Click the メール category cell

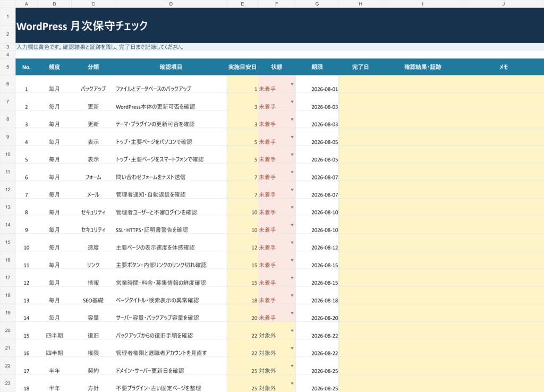point(93,190)
